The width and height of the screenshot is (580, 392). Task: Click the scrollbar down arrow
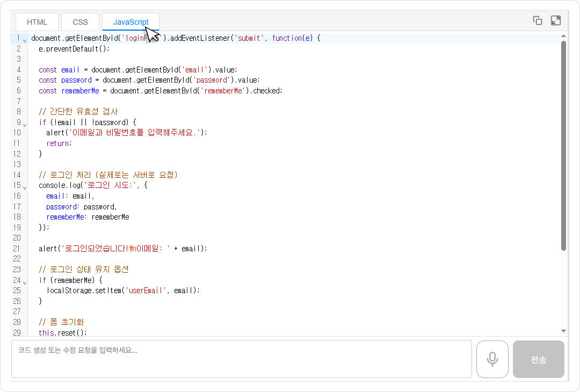click(x=563, y=331)
